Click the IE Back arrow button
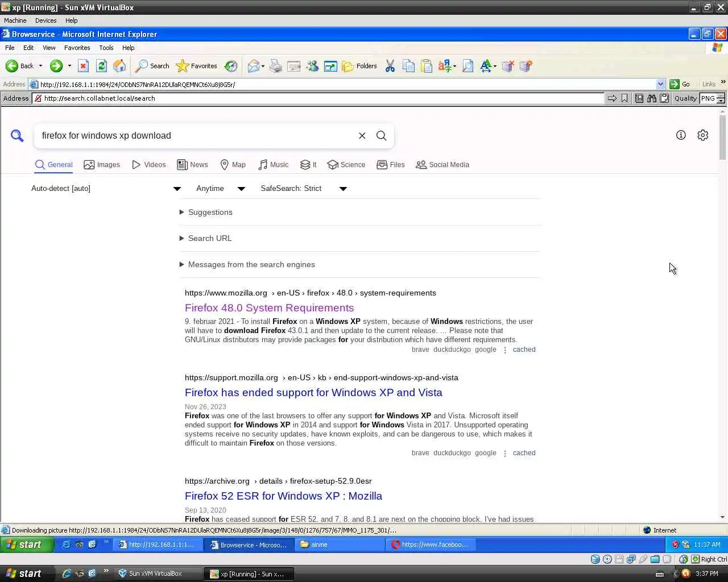The height and width of the screenshot is (582, 728). (x=19, y=66)
